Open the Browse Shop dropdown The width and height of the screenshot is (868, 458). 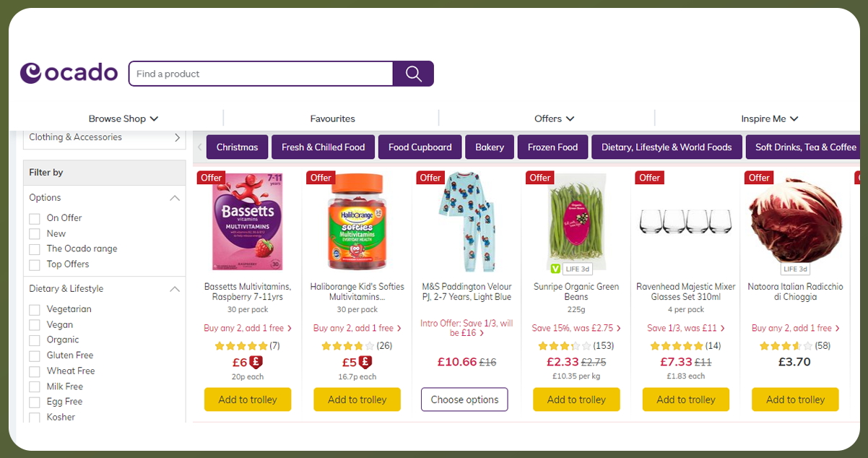click(123, 118)
